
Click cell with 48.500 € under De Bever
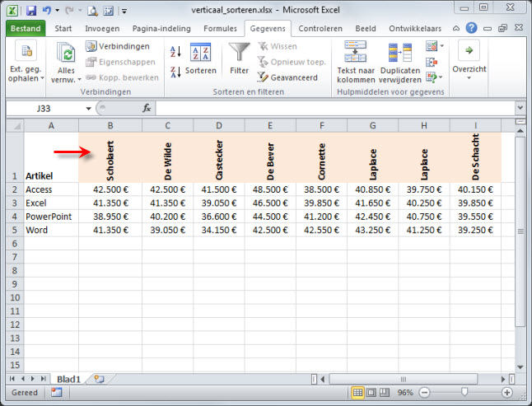(x=270, y=189)
